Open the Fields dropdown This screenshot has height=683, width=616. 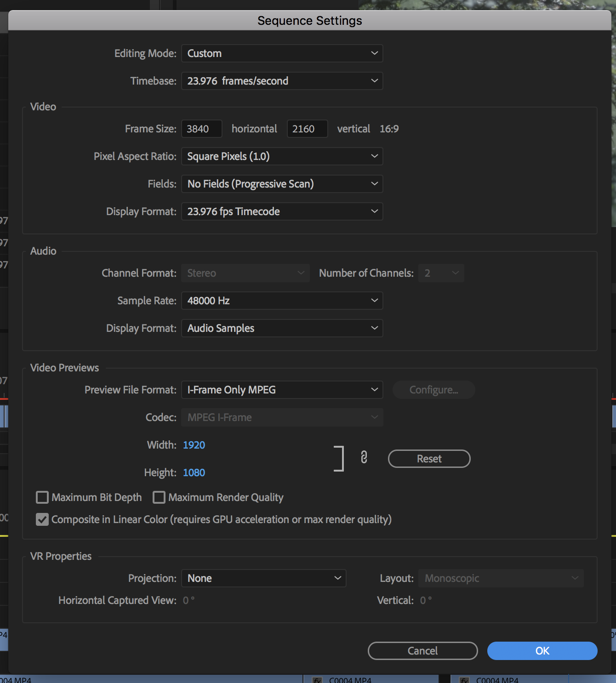(x=282, y=184)
